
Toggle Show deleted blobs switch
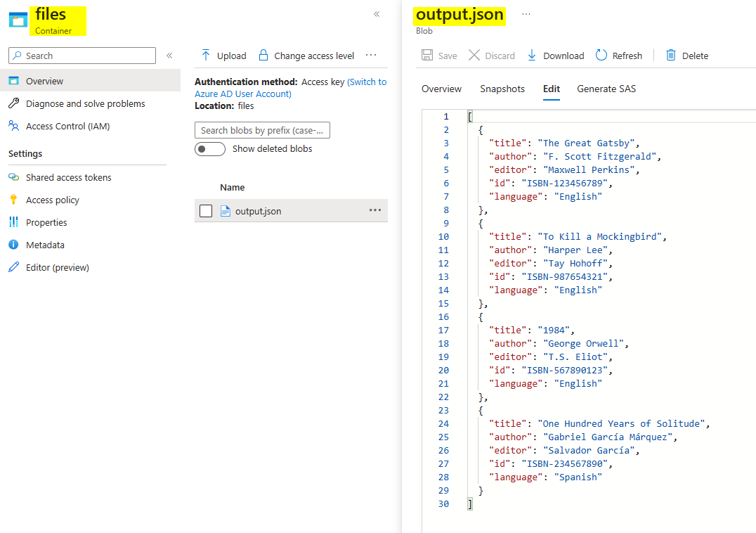[210, 149]
